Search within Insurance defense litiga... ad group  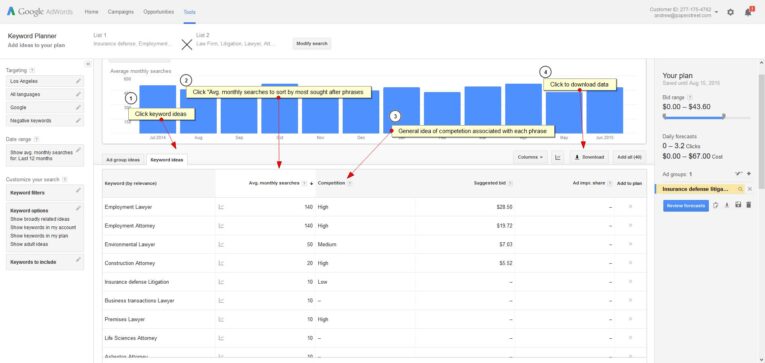pyautogui.click(x=741, y=189)
